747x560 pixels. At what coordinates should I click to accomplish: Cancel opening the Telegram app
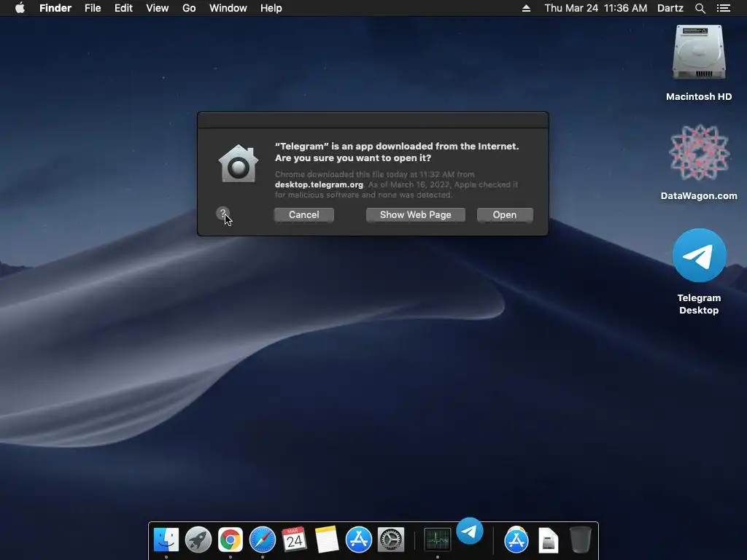304,215
